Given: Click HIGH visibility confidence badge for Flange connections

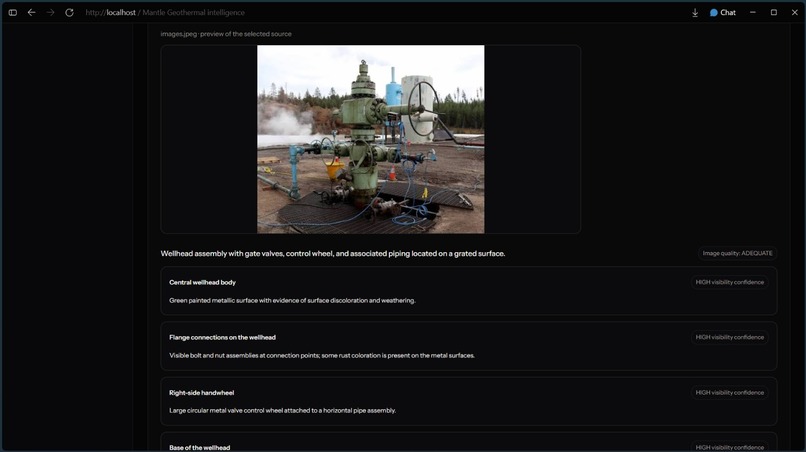Looking at the screenshot, I should (729, 337).
